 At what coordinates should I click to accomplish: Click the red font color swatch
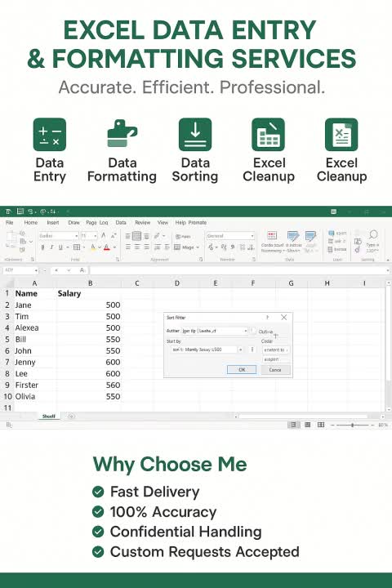[106, 247]
